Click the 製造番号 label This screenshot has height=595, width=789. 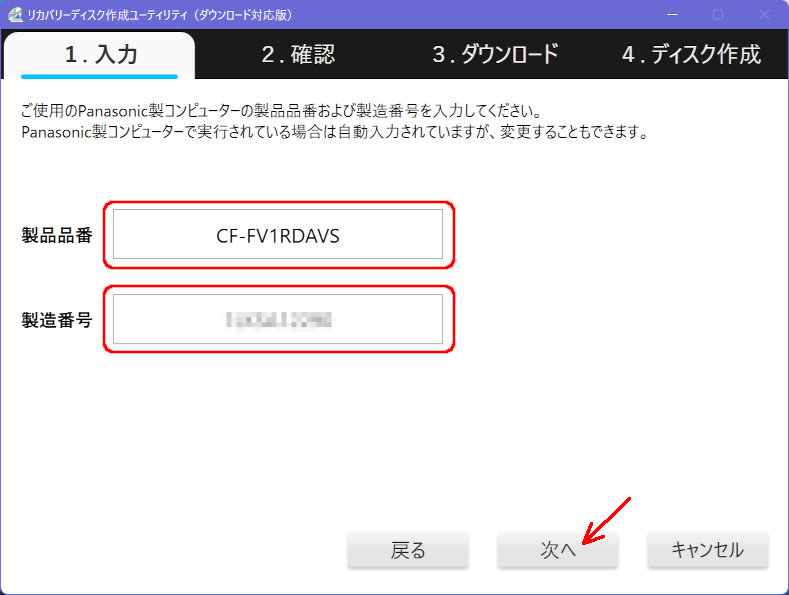click(57, 320)
